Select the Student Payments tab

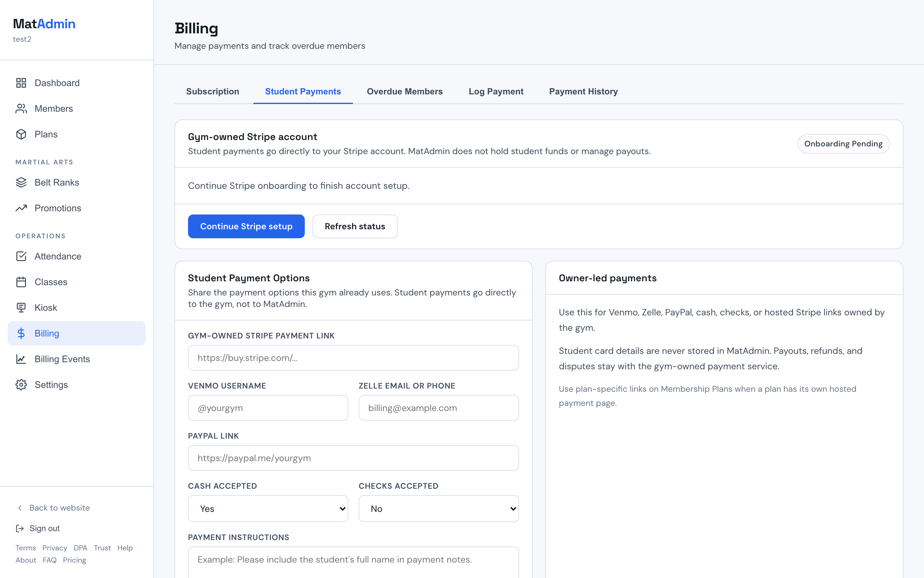303,92
